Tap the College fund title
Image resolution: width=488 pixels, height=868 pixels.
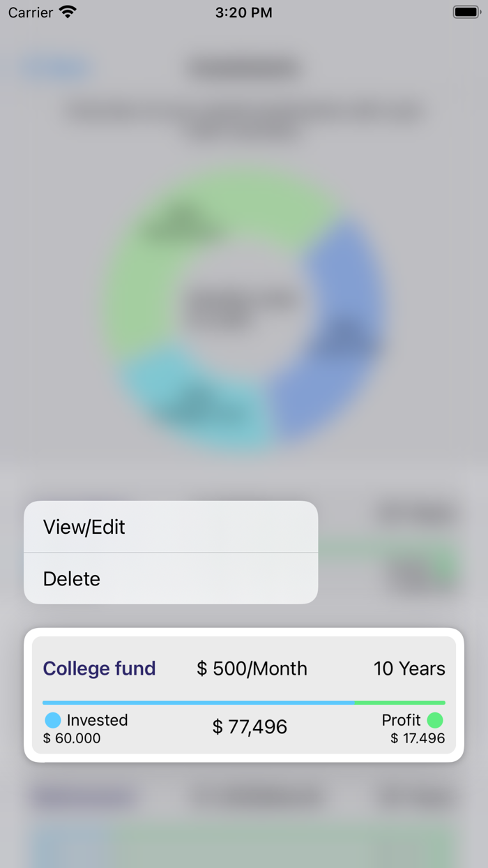click(99, 668)
